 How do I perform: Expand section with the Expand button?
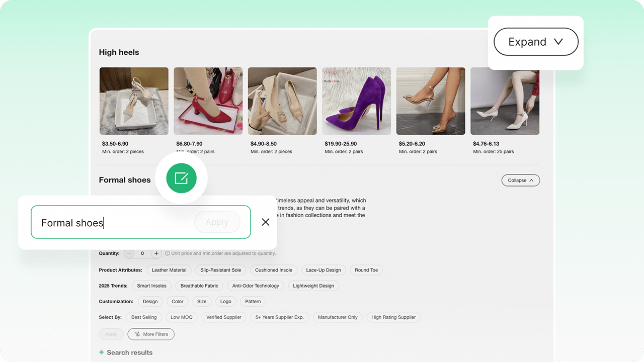pyautogui.click(x=536, y=42)
